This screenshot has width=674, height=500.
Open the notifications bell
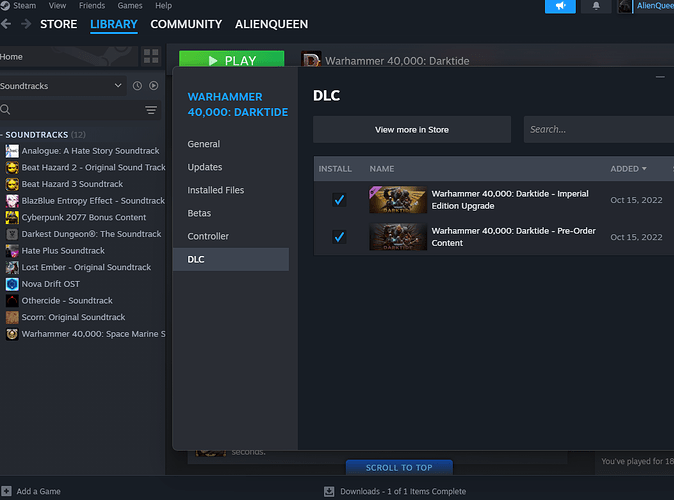coord(596,6)
